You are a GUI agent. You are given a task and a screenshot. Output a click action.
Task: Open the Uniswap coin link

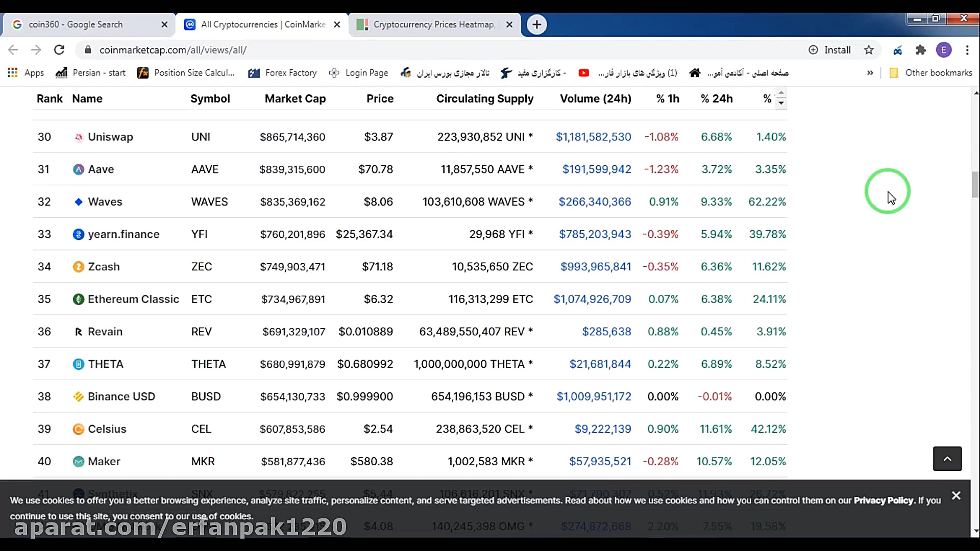tap(110, 137)
